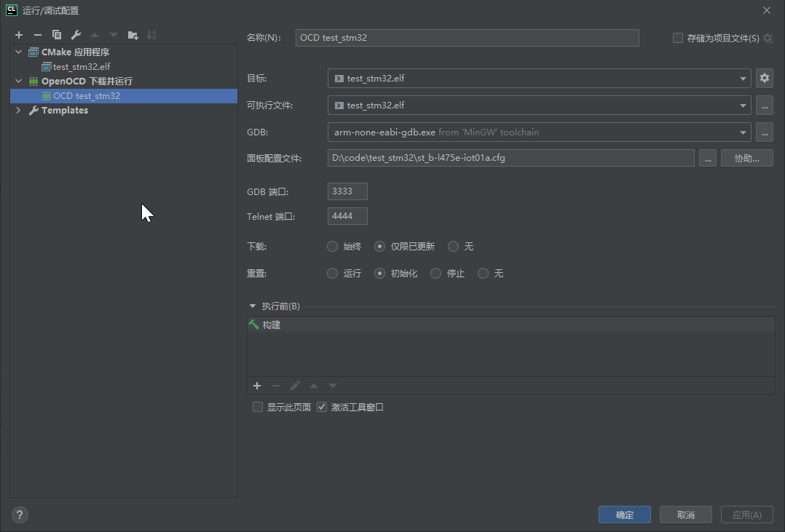Click 确定 to confirm
Image resolution: width=785 pixels, height=532 pixels.
624,515
